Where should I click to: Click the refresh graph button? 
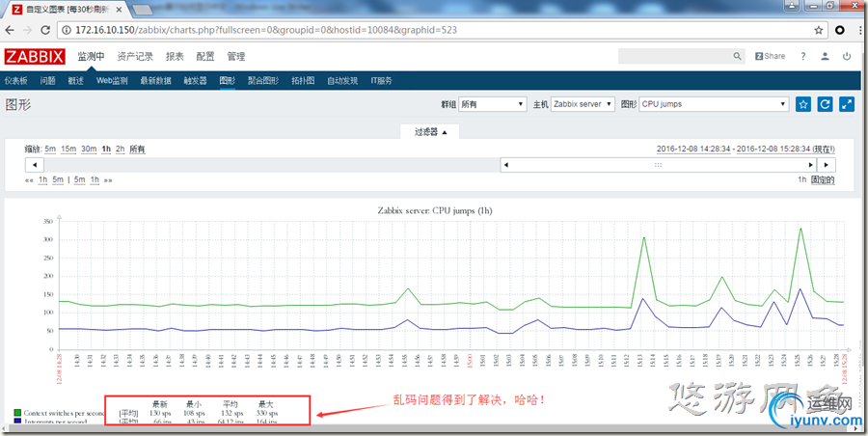(825, 104)
